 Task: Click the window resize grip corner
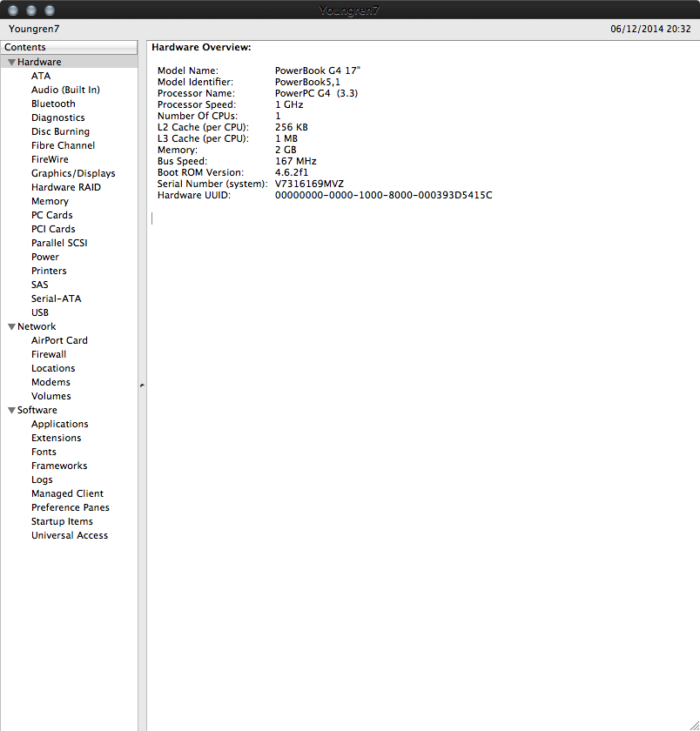click(694, 725)
